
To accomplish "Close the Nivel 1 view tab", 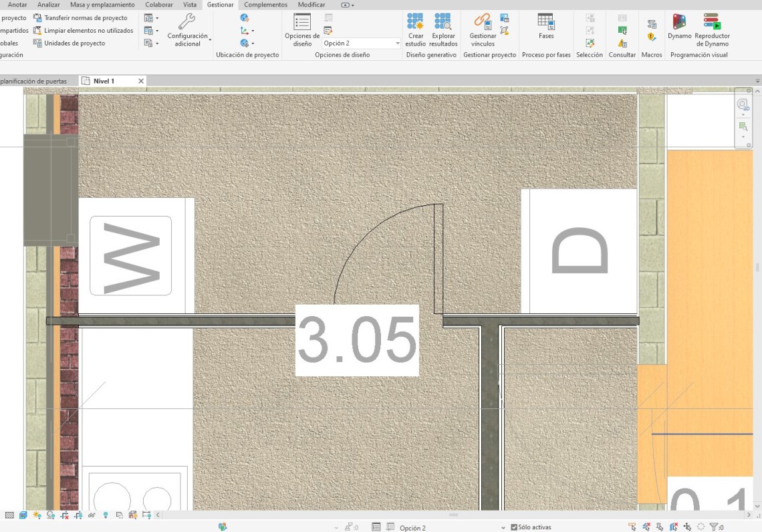I will coord(141,81).
